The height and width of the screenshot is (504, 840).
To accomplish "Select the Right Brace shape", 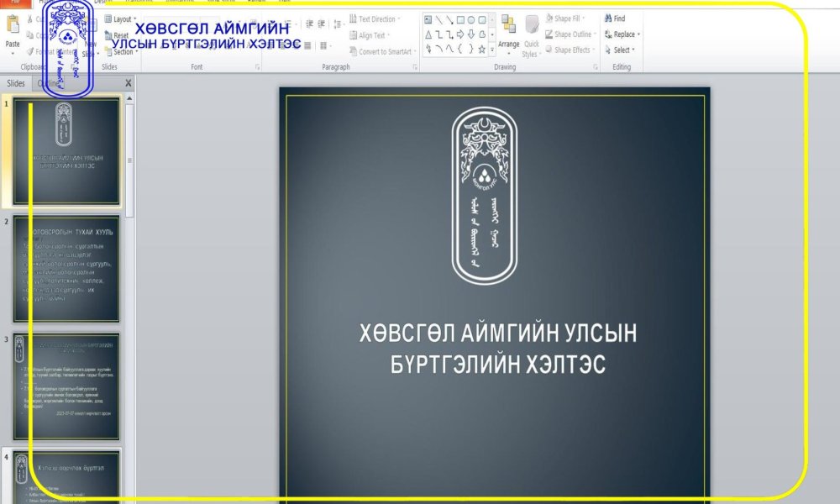I will click(471, 50).
